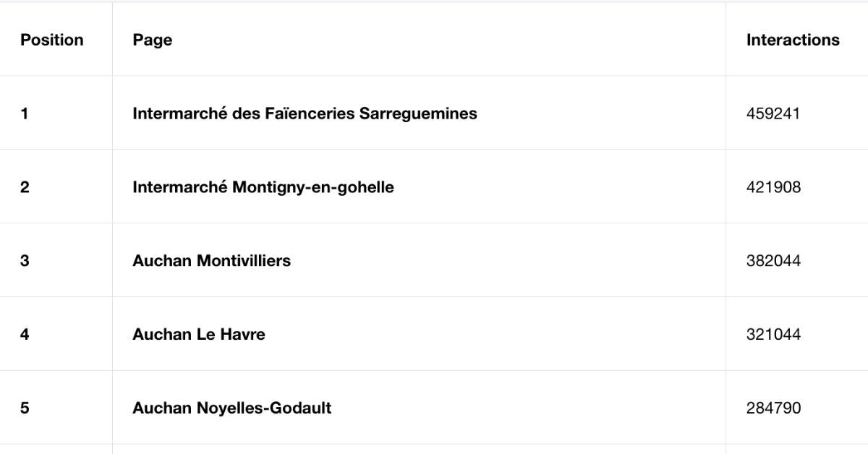Click the Position column header
The width and height of the screenshot is (868, 454).
pyautogui.click(x=52, y=40)
